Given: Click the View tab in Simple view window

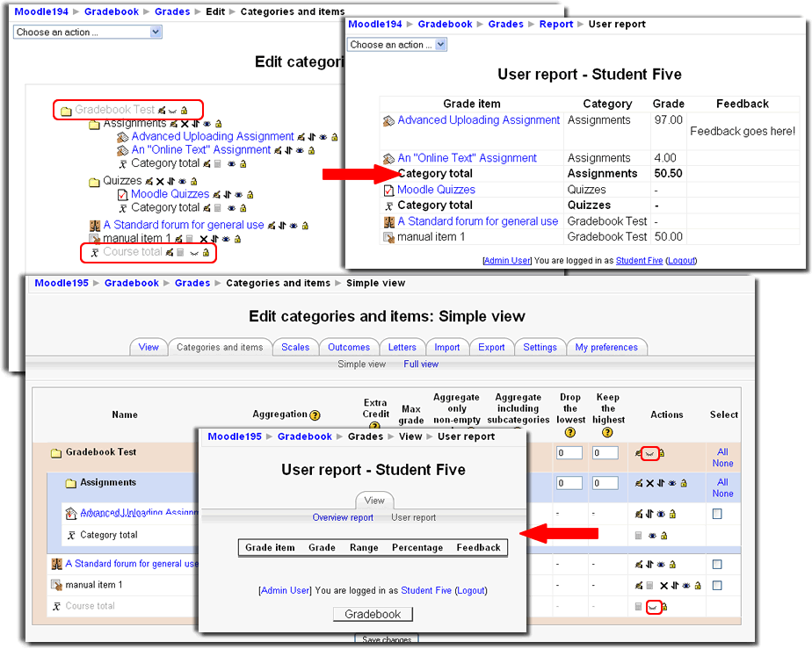Looking at the screenshot, I should click(x=149, y=347).
